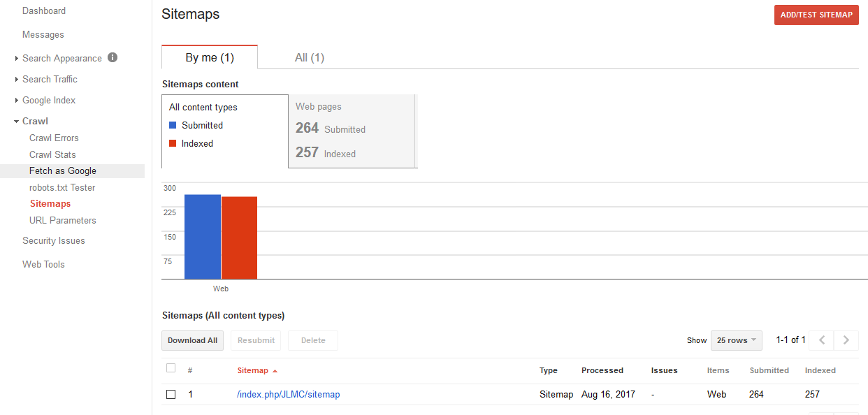This screenshot has width=868, height=415.
Task: Click the red Indexed legend square
Action: point(173,143)
